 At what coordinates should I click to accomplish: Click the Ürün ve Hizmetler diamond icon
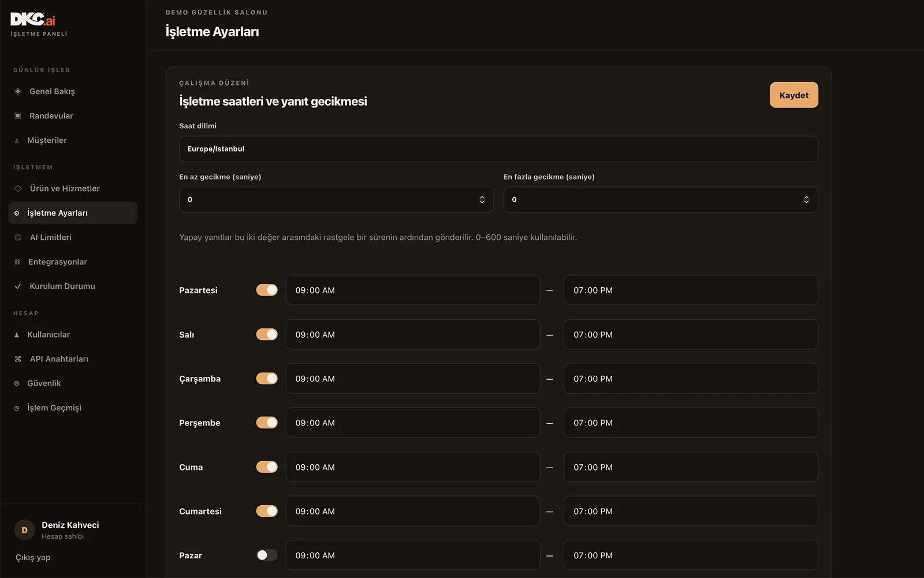coord(18,188)
